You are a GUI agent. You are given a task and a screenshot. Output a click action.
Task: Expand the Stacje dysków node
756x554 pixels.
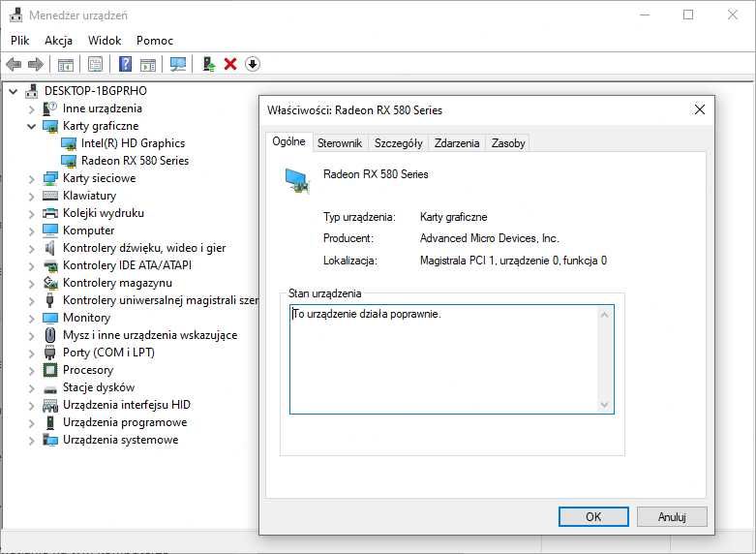coord(31,388)
